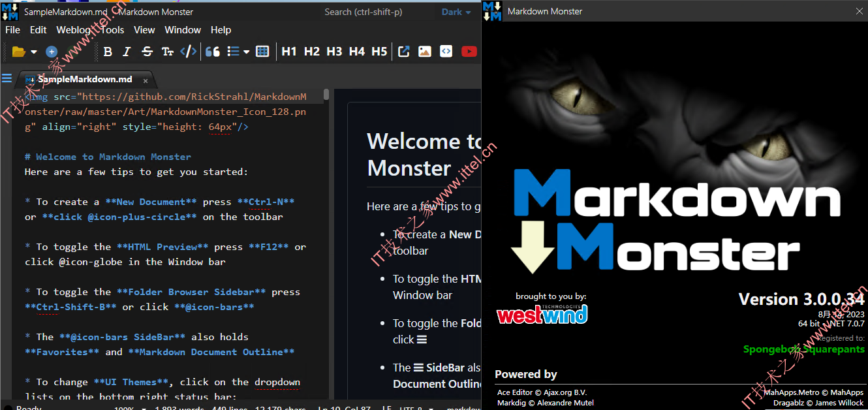Viewport: 868px width, 410px height.
Task: Toggle the sidebar with the hamburger icon
Action: click(7, 79)
